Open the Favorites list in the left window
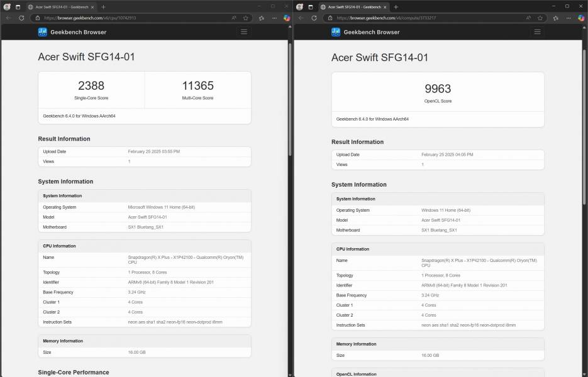 pos(262,18)
